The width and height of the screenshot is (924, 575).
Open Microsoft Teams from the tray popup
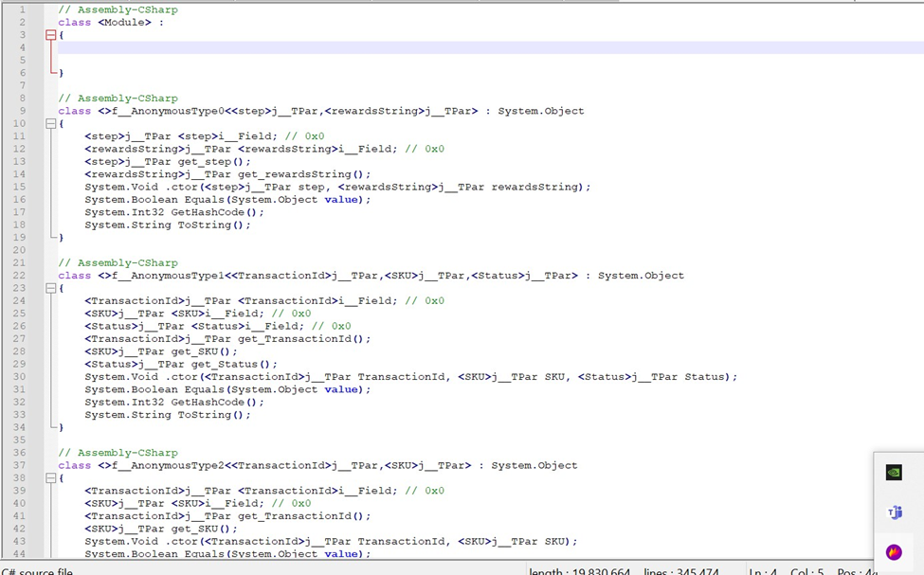click(x=894, y=512)
